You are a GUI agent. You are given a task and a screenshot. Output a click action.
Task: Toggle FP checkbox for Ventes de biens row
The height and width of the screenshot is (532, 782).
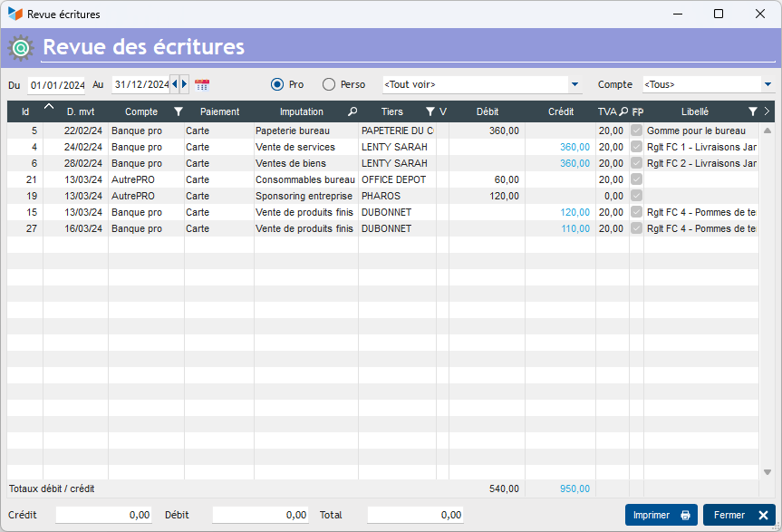pos(636,163)
